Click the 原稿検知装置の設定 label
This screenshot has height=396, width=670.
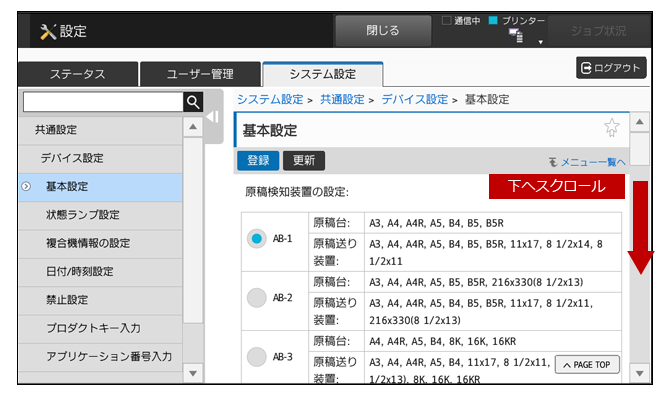tap(297, 192)
